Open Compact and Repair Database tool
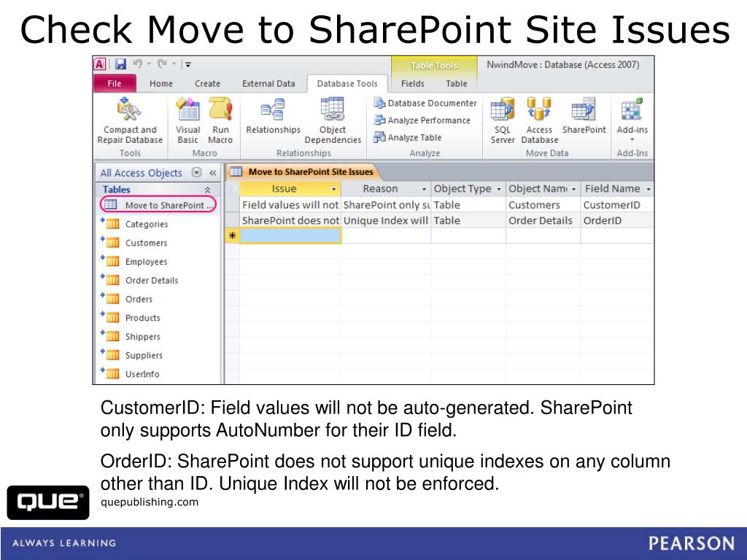747x560 pixels. tap(129, 122)
